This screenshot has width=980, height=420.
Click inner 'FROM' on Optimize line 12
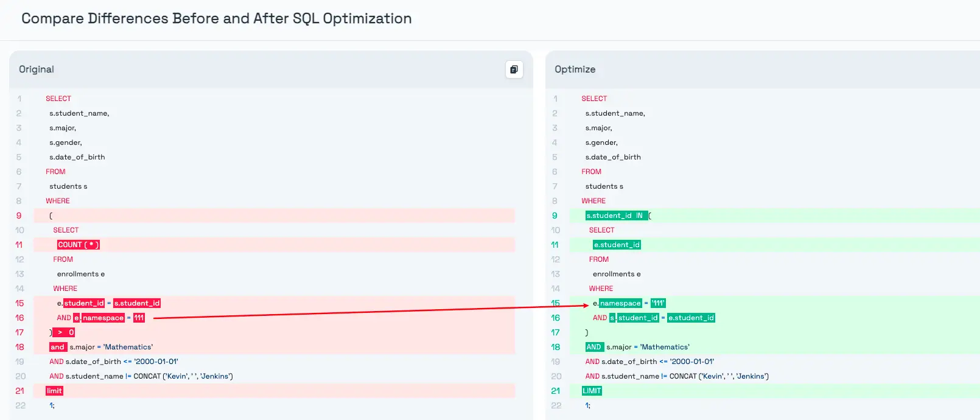pos(599,259)
